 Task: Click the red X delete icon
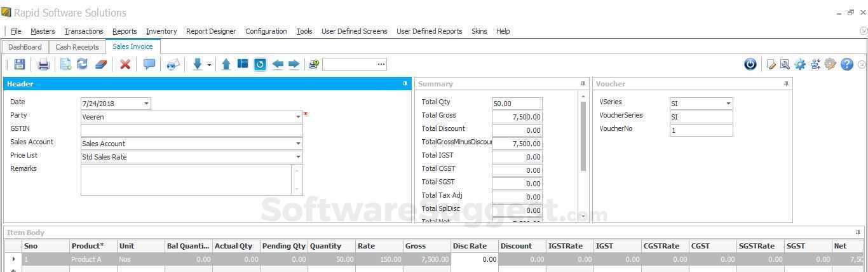pyautogui.click(x=125, y=64)
